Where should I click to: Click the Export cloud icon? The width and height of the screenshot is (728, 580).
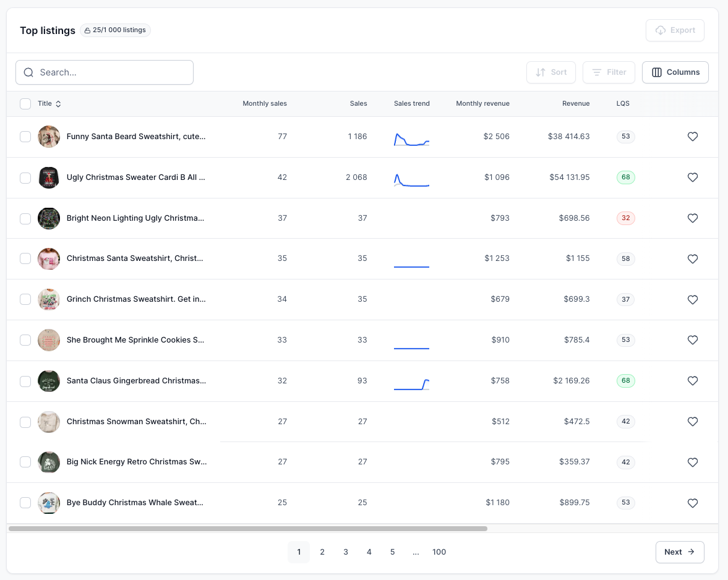[x=661, y=30]
